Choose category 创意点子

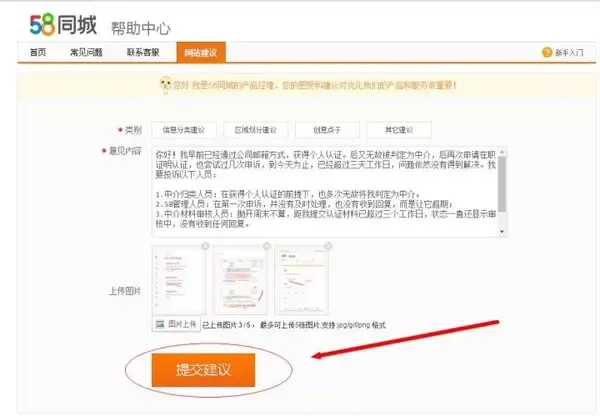point(327,130)
